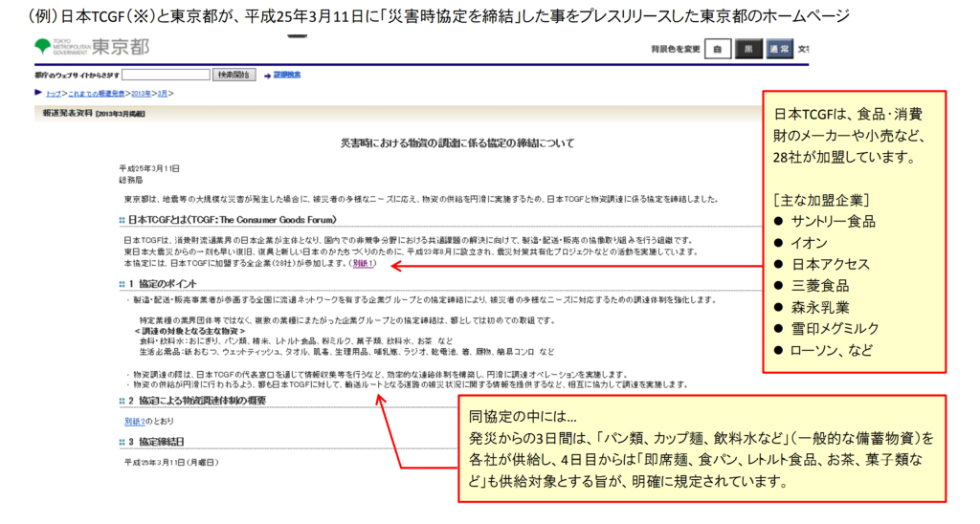Click the Tokyo Metropolitan Government ginkgo logo
Screen dimensions: 980x524
coord(42,46)
